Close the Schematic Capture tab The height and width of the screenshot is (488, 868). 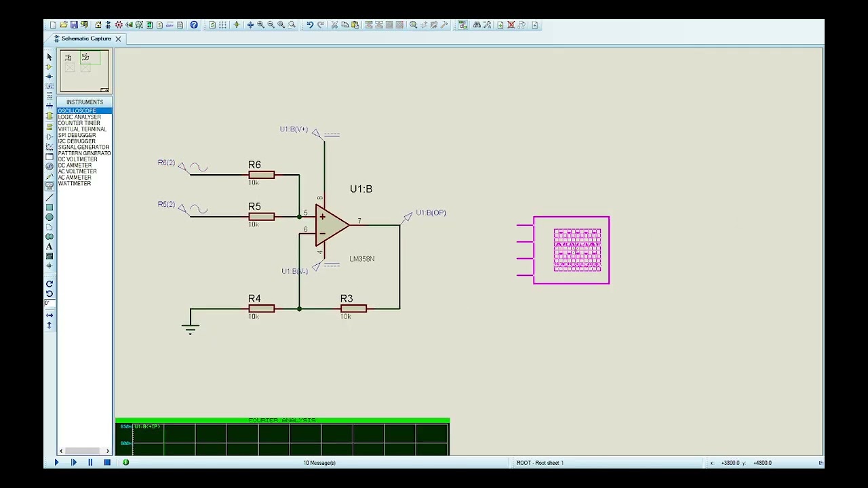tap(118, 39)
